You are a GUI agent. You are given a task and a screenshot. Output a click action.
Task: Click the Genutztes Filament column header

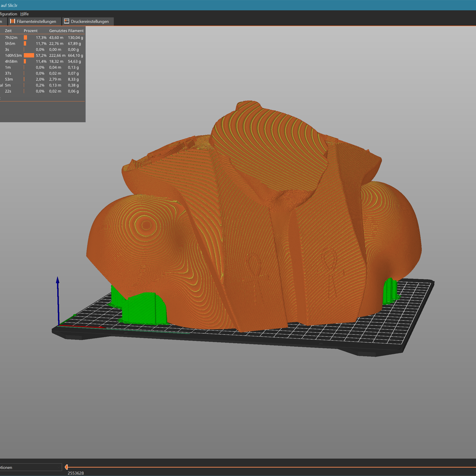point(66,30)
